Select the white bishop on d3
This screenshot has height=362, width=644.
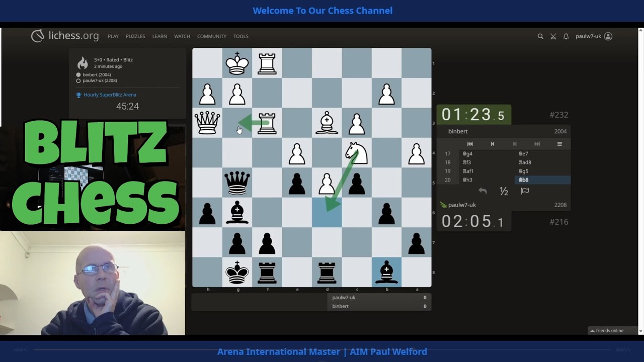coord(327,123)
